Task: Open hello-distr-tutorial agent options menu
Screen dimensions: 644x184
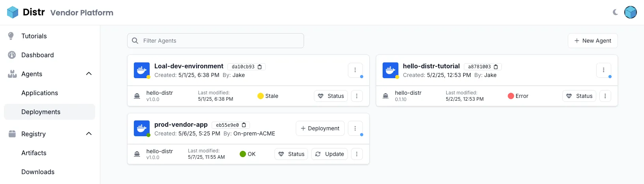Action: 604,70
